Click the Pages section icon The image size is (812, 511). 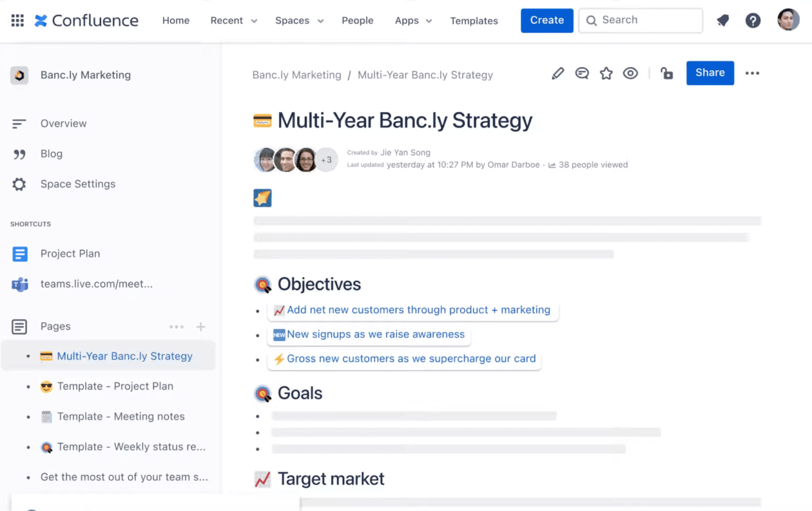(x=19, y=327)
